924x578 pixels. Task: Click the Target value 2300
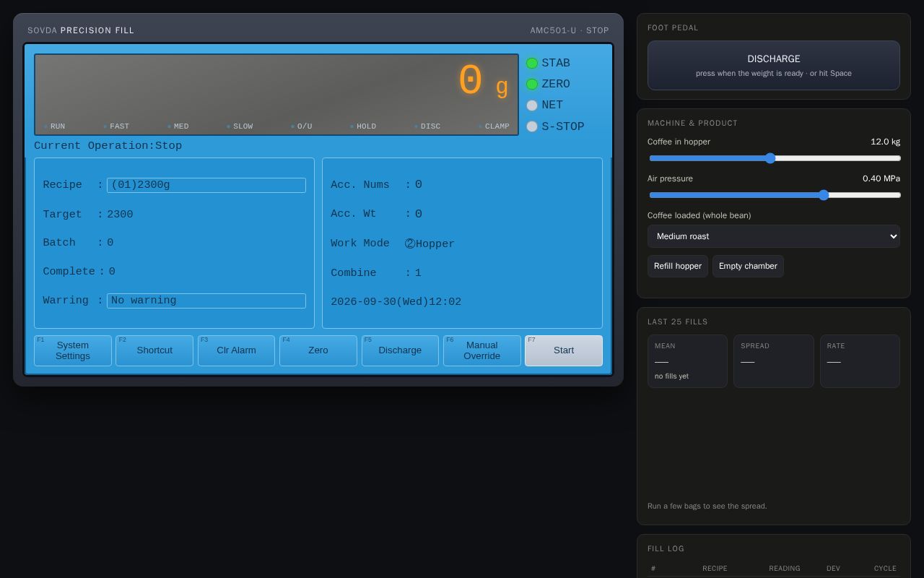tap(120, 215)
